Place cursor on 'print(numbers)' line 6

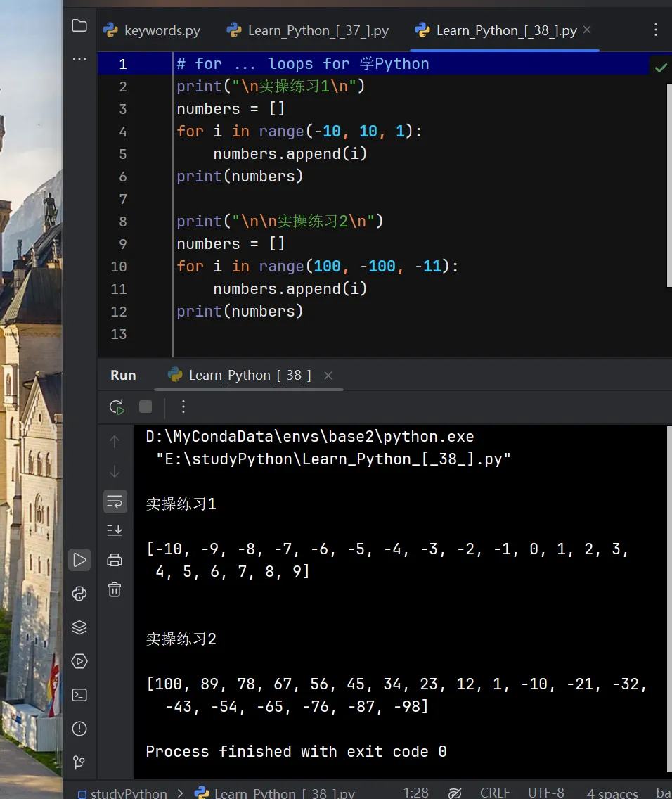(x=240, y=177)
